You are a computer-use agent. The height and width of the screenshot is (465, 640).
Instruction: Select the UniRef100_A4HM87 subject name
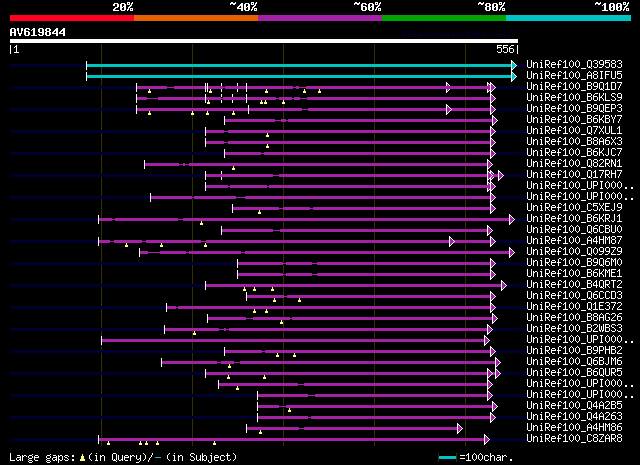click(x=574, y=241)
